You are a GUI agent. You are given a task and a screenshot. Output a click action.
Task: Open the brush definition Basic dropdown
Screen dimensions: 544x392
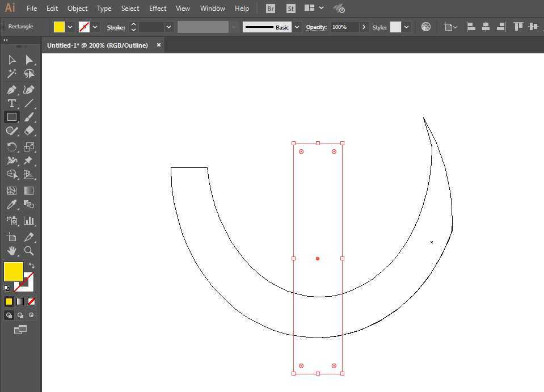(x=297, y=27)
